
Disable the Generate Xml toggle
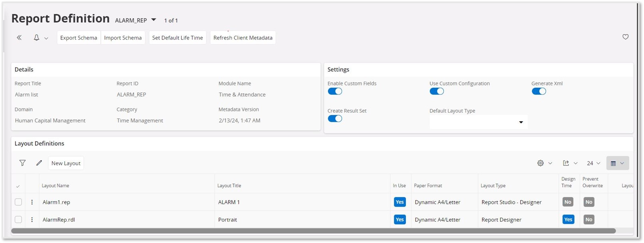click(x=539, y=91)
